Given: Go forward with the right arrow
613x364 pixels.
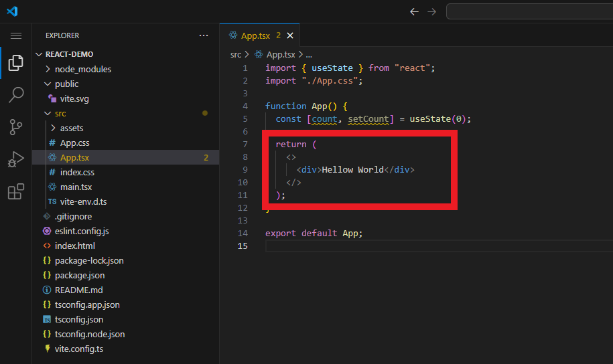Looking at the screenshot, I should coord(431,12).
